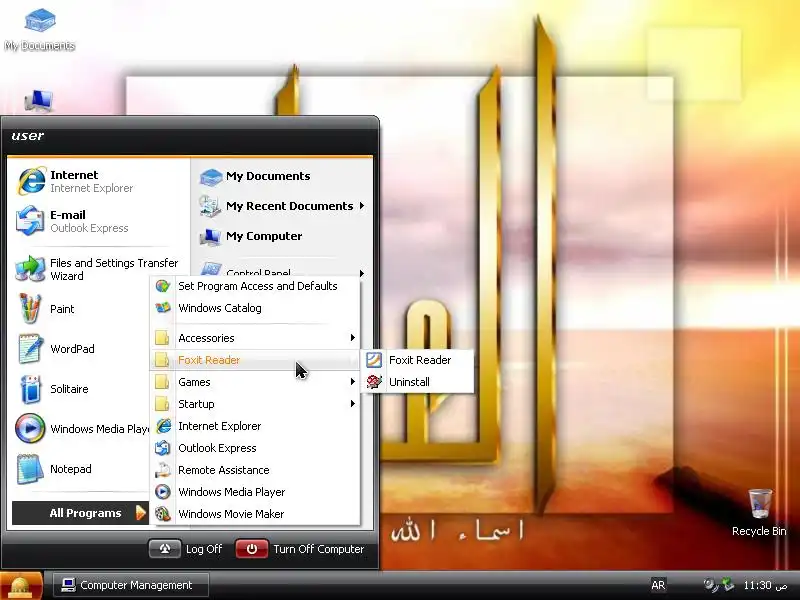Click the Foxit Reader folder icon
800x600 pixels.
coord(162,360)
